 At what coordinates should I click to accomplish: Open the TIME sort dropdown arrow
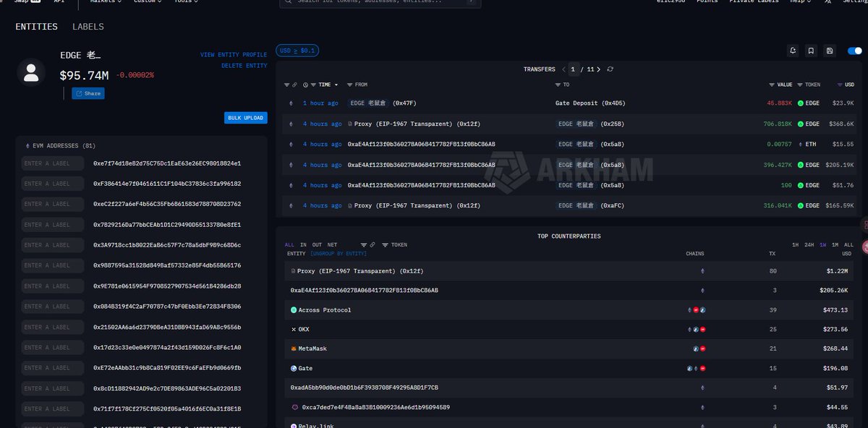336,85
